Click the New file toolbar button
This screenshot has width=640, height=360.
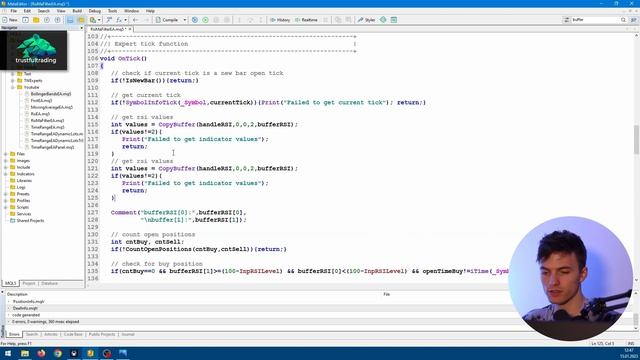tap(10, 20)
